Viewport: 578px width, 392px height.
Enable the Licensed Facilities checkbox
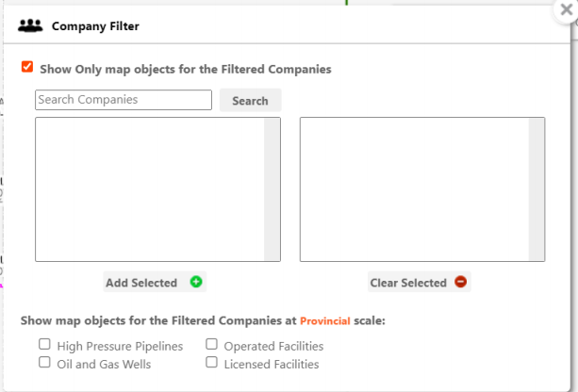coord(212,363)
